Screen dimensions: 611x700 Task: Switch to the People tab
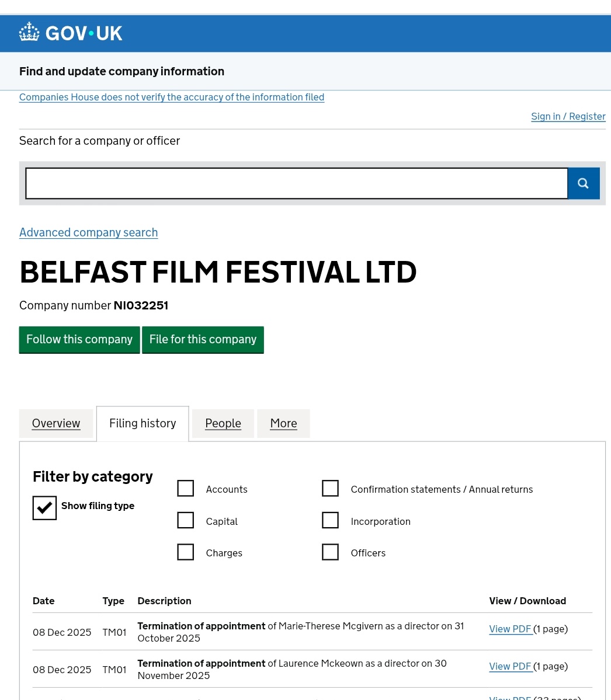pos(223,423)
